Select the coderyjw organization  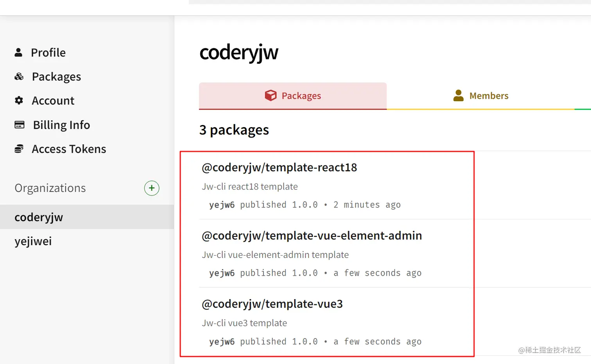pyautogui.click(x=39, y=217)
